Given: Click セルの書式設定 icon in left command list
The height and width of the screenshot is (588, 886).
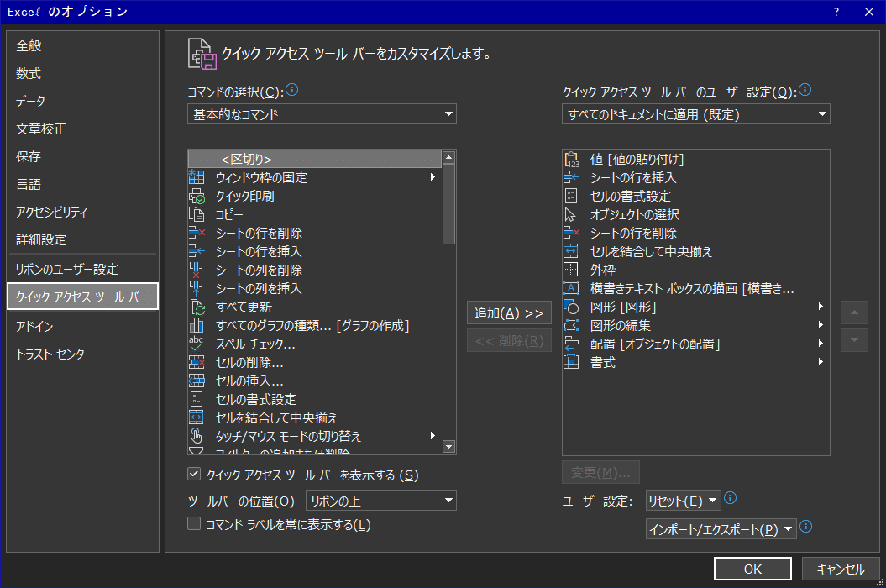Looking at the screenshot, I should coord(196,399).
